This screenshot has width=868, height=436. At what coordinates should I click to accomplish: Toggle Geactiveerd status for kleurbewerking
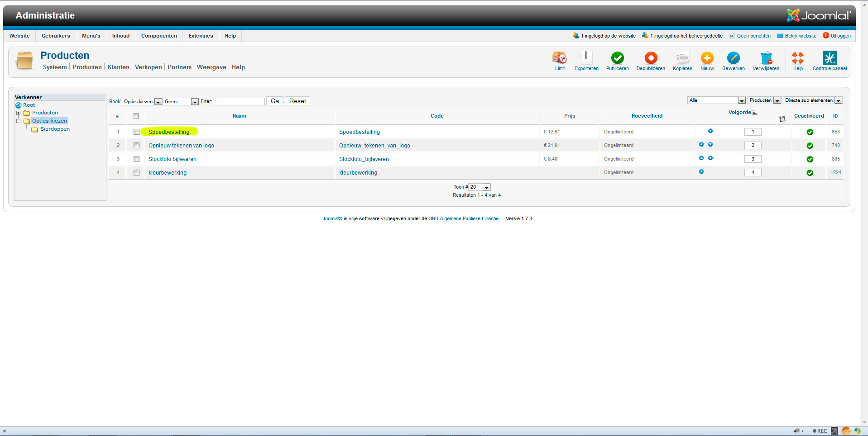[x=810, y=173]
